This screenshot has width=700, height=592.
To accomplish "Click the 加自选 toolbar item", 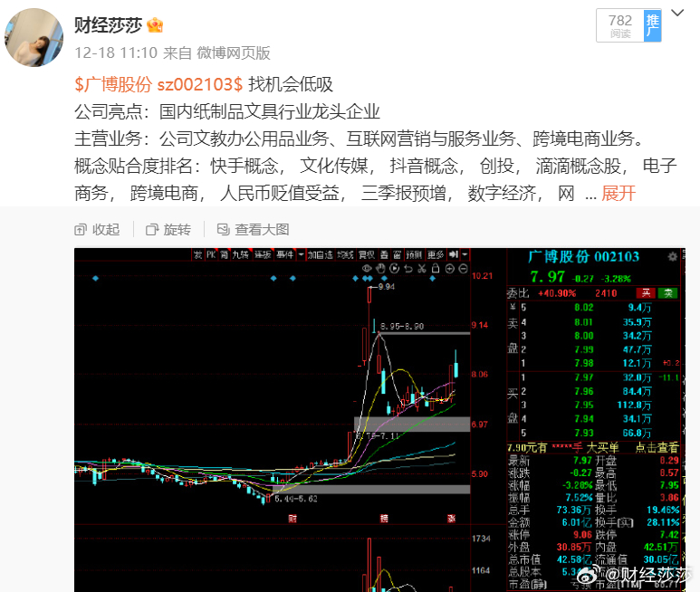I will coord(320,254).
